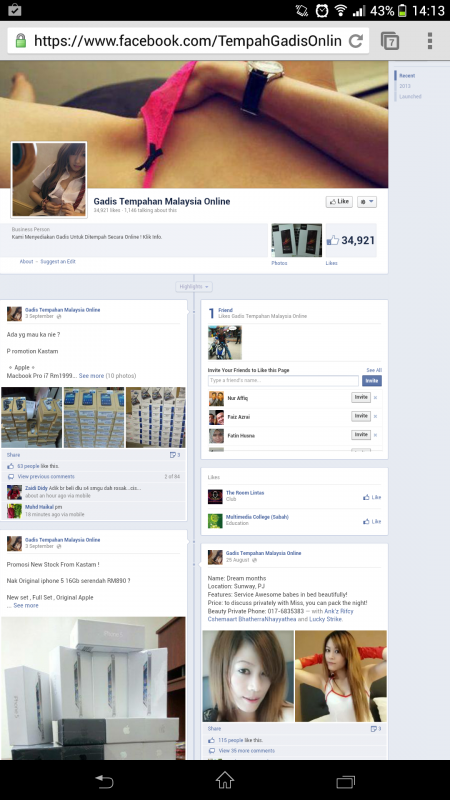Open the iPhone 5 boxes photo
This screenshot has width=450, height=800.
pos(93,688)
